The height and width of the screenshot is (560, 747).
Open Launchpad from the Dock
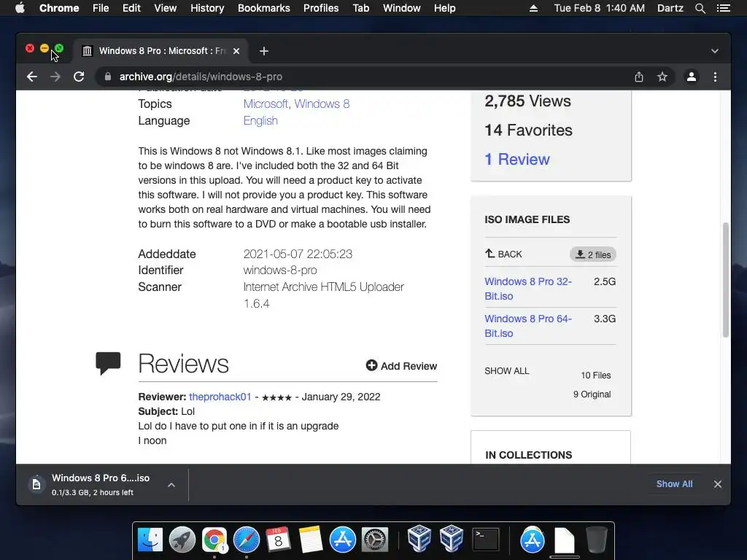click(182, 540)
